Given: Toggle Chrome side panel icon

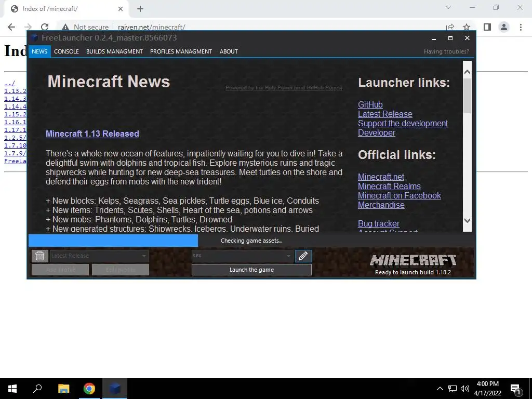Looking at the screenshot, I should [487, 27].
